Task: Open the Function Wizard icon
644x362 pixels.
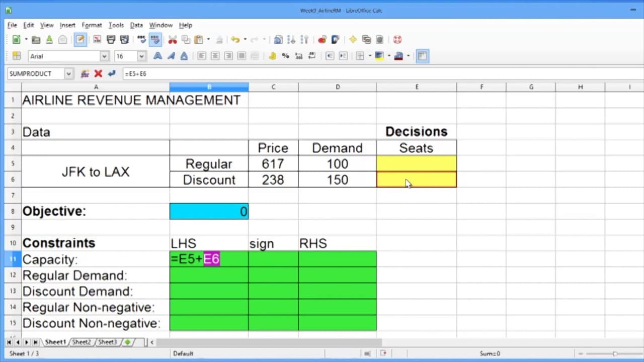Action: 85,73
